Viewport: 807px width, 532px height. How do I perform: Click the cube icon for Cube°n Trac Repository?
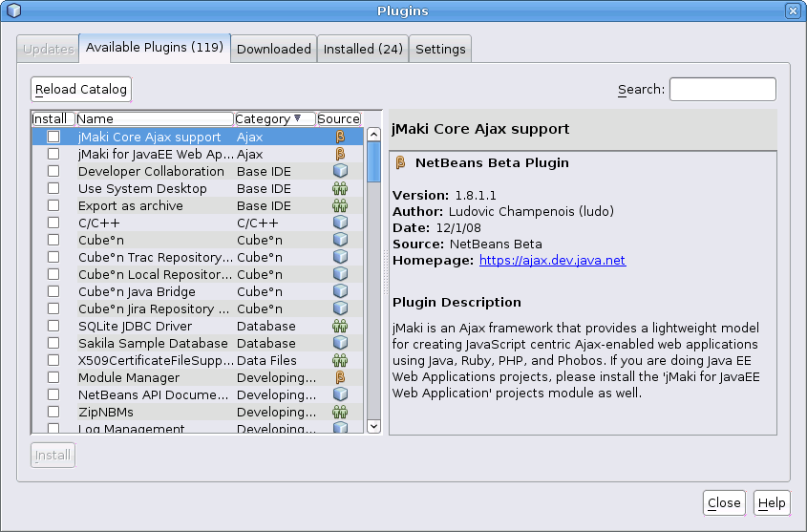coord(340,257)
